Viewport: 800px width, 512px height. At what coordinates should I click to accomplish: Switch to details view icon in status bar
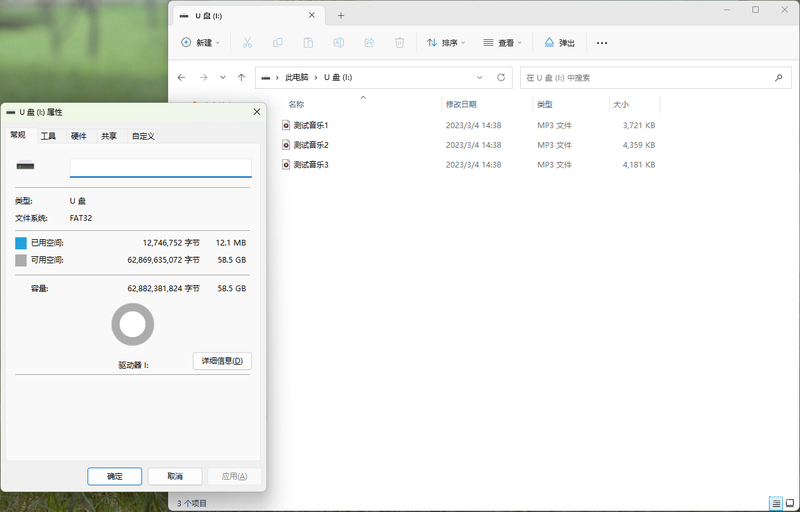pos(776,503)
